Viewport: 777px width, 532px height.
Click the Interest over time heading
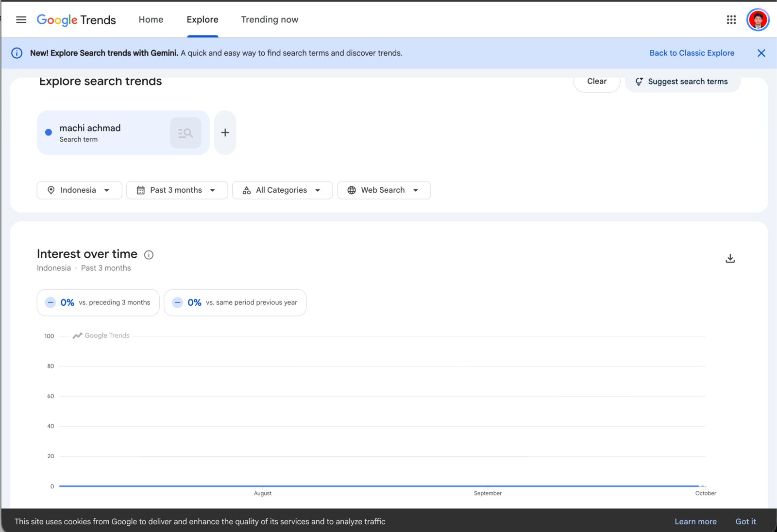tap(87, 254)
